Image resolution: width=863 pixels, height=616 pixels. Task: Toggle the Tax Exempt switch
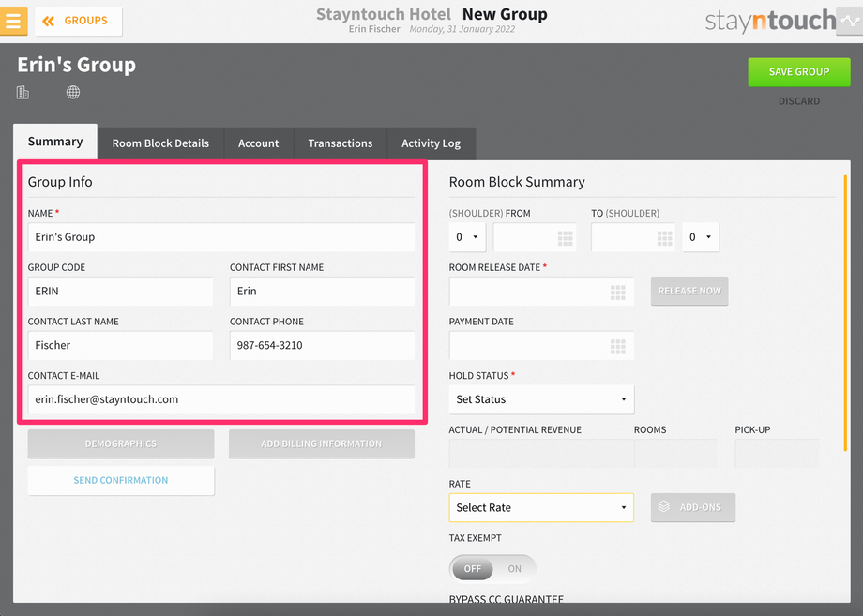492,569
